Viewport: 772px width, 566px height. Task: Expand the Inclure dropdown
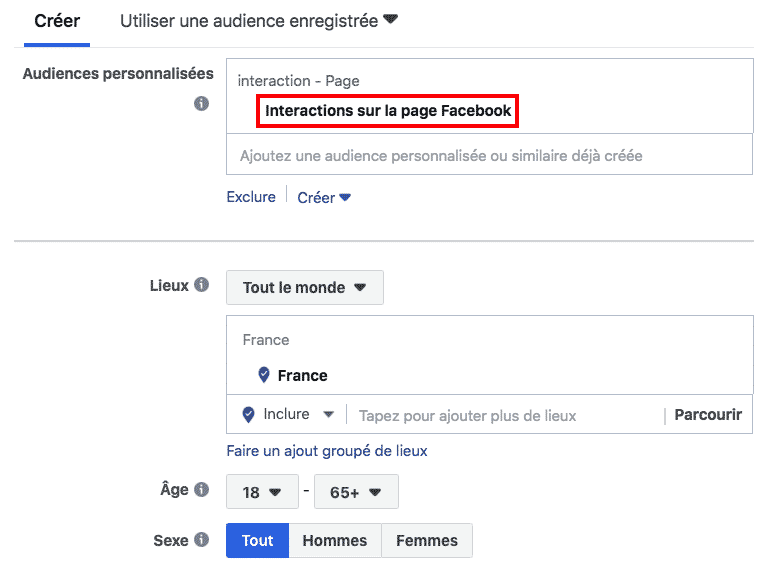point(299,414)
